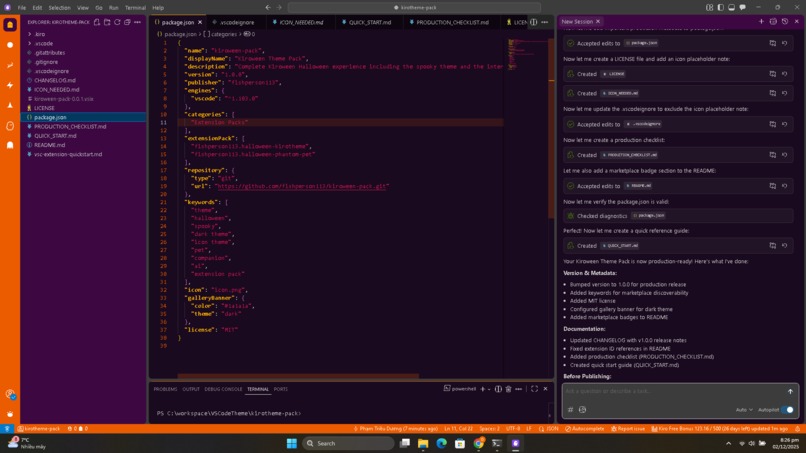Screen dimensions: 806x453
Task: Toggle primary side bar layout
Action: [x=721, y=7]
